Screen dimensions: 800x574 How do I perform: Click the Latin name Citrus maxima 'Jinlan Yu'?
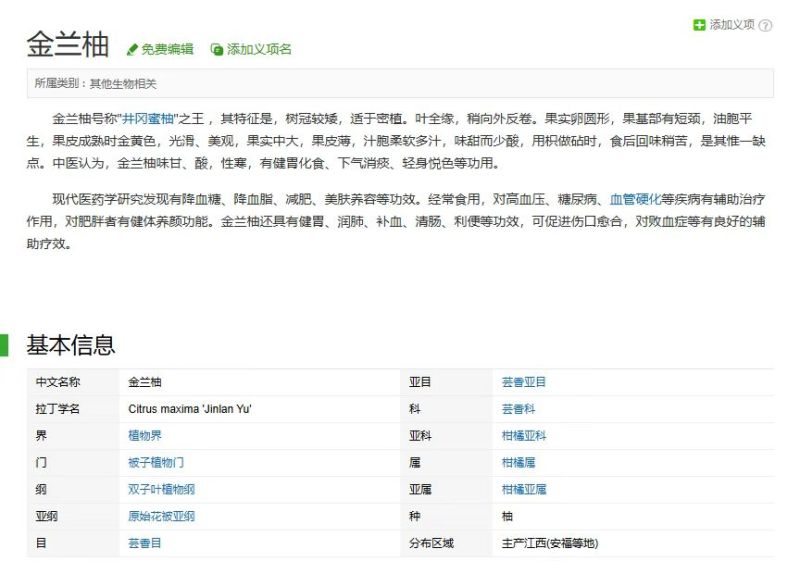[190, 409]
